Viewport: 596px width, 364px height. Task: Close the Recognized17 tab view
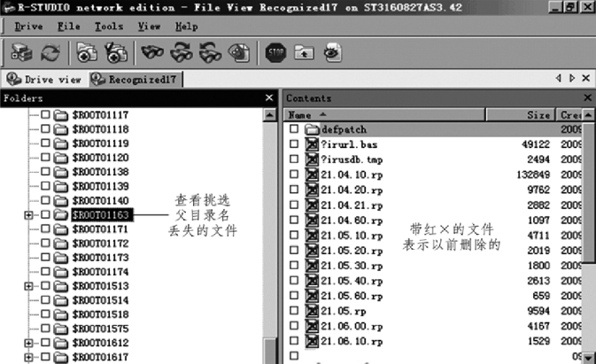(x=586, y=78)
